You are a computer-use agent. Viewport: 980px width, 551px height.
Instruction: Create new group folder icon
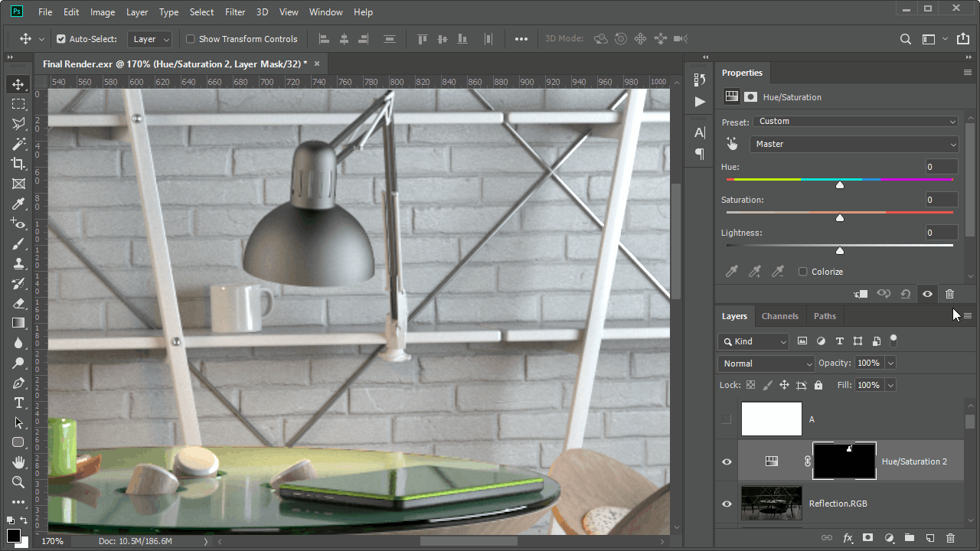(910, 539)
